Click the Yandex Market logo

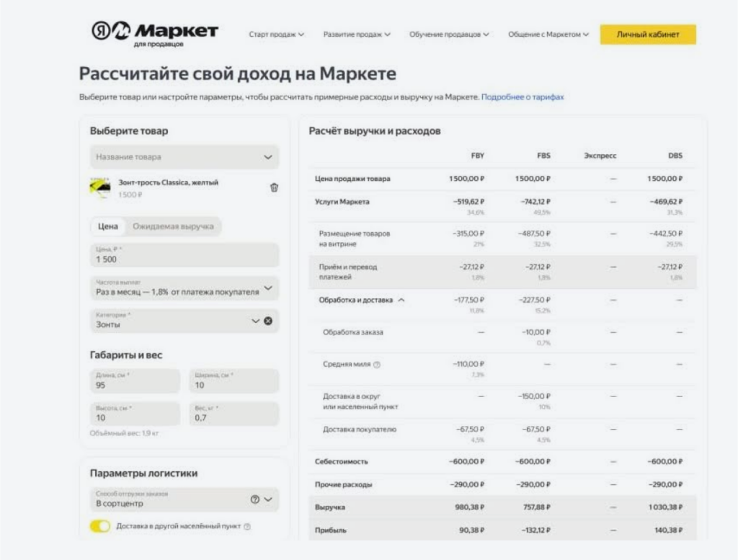154,33
